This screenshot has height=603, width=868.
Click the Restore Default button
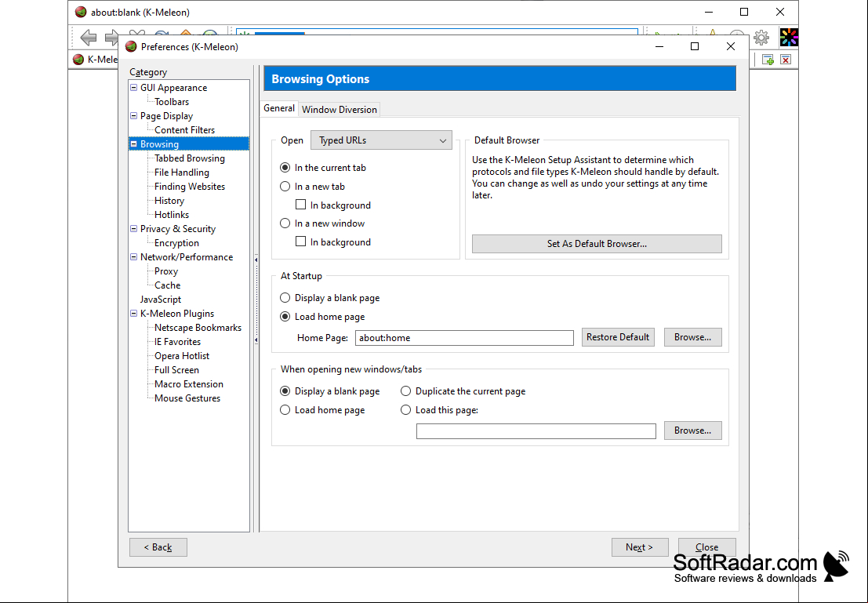tap(618, 337)
